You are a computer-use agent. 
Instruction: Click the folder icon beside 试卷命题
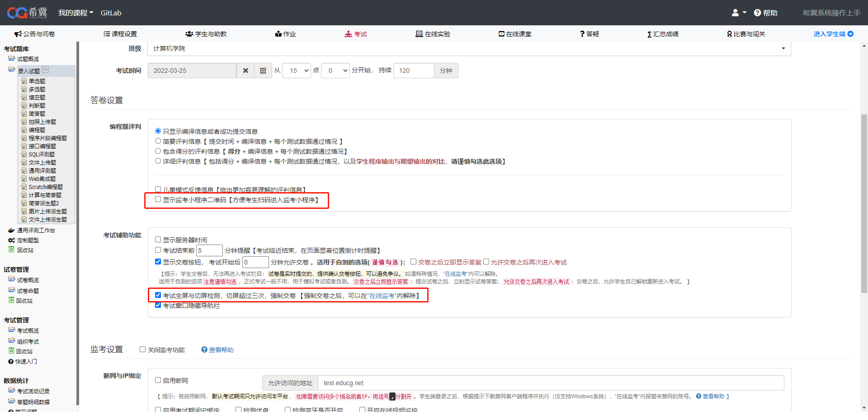(12, 290)
